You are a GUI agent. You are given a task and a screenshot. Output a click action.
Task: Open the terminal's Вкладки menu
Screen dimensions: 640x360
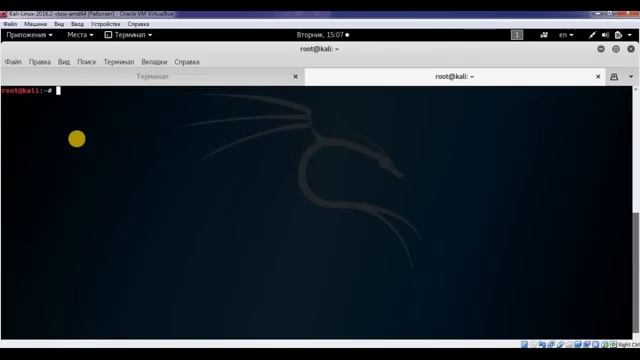154,62
